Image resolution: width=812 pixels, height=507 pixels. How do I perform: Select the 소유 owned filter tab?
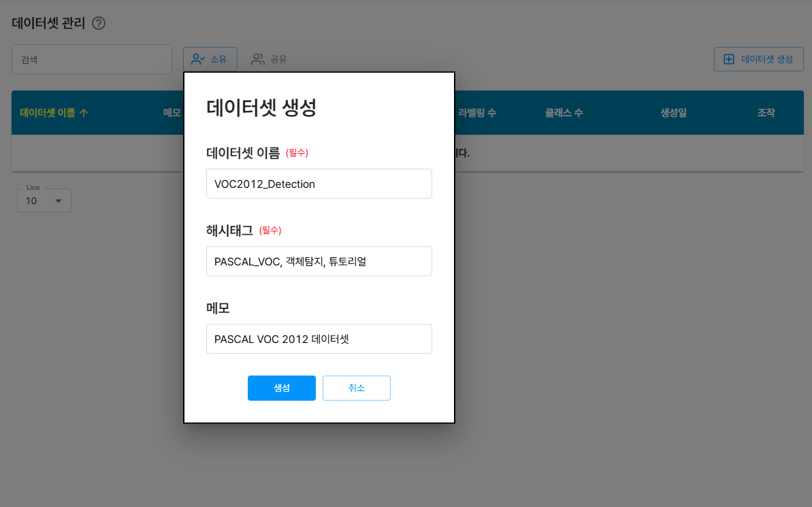210,59
